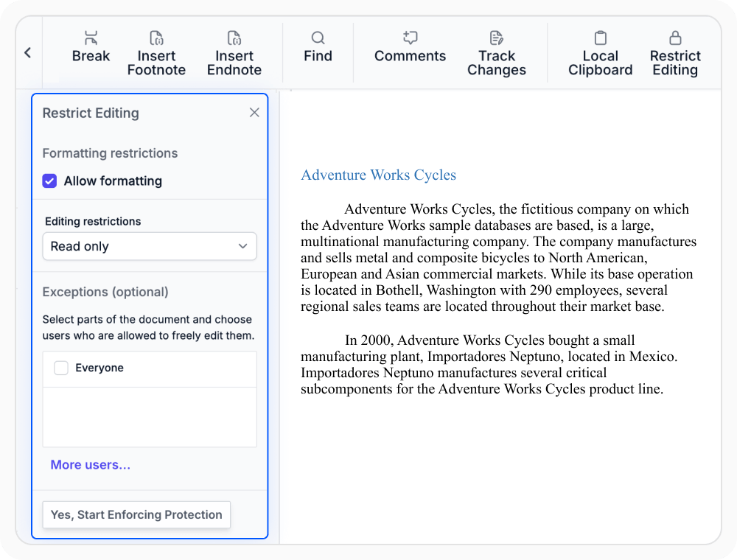The image size is (737, 560).
Task: Click the Adventure Works Cycles heading
Action: [378, 175]
